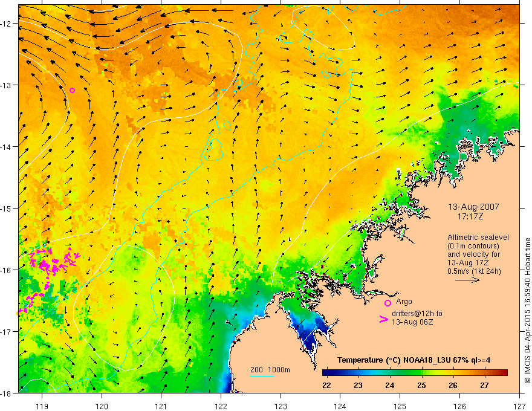Click the longitude axis label 124
Viewport: 532px width, 411px height.
(340, 406)
